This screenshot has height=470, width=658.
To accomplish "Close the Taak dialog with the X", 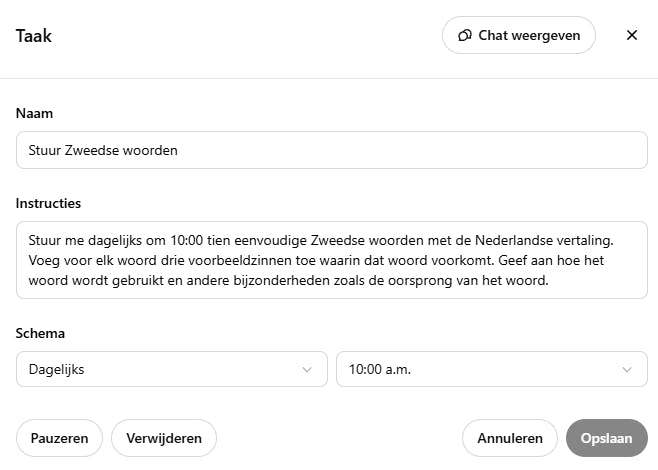I will [632, 35].
